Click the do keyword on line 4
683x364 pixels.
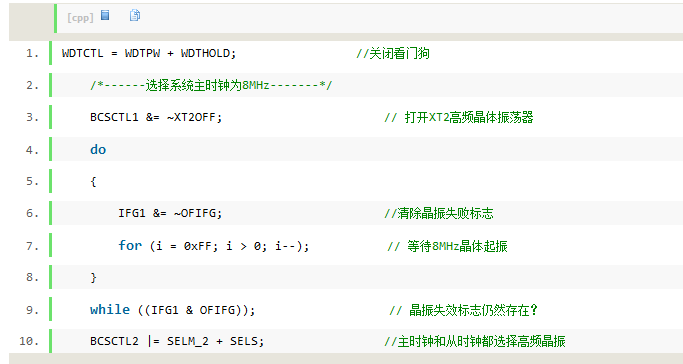click(98, 149)
